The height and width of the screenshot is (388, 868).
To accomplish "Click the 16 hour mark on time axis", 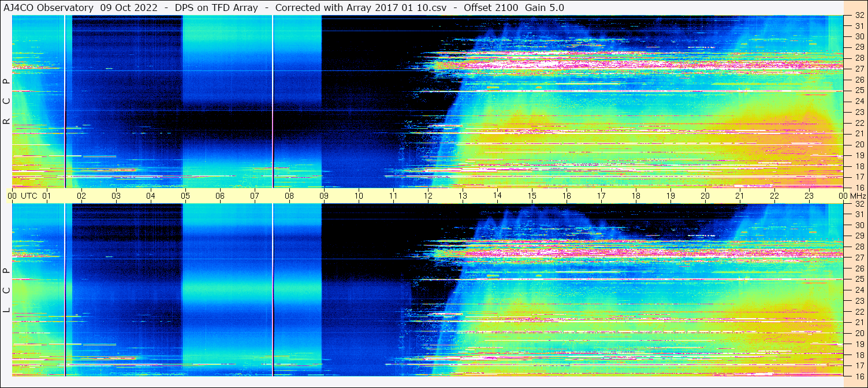I will [x=567, y=196].
